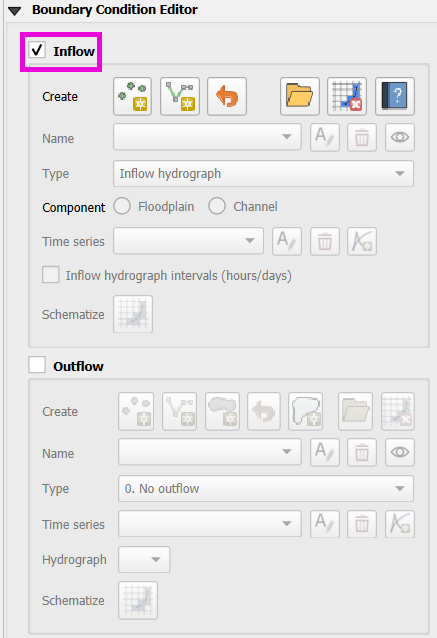
Task: Open the Outflow Time series dropdown
Action: (x=210, y=524)
